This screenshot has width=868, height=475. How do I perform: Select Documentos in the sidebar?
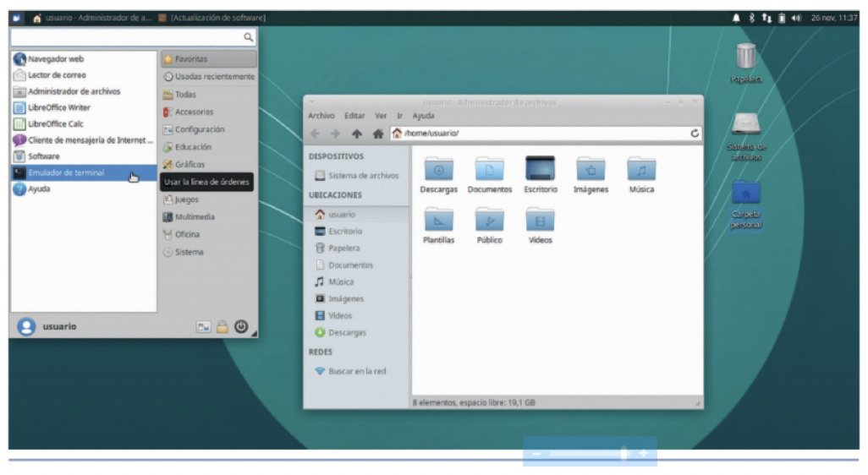point(357,265)
